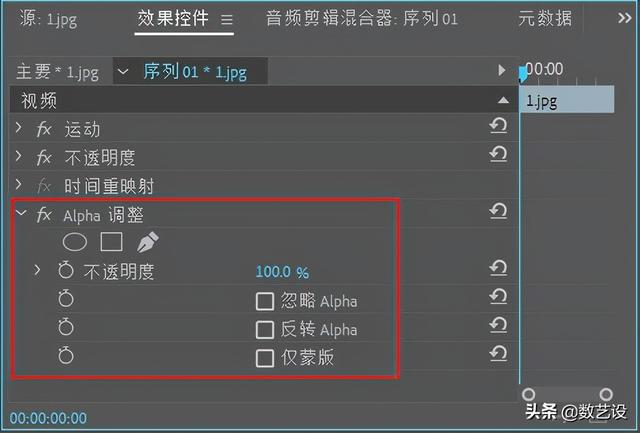The image size is (640, 433).
Task: Select the 1.jpg clip in timeline
Action: coord(566,100)
